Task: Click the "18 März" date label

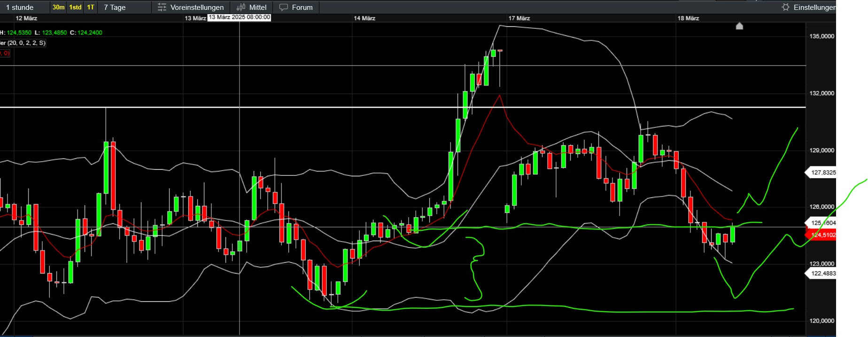Action: 688,18
